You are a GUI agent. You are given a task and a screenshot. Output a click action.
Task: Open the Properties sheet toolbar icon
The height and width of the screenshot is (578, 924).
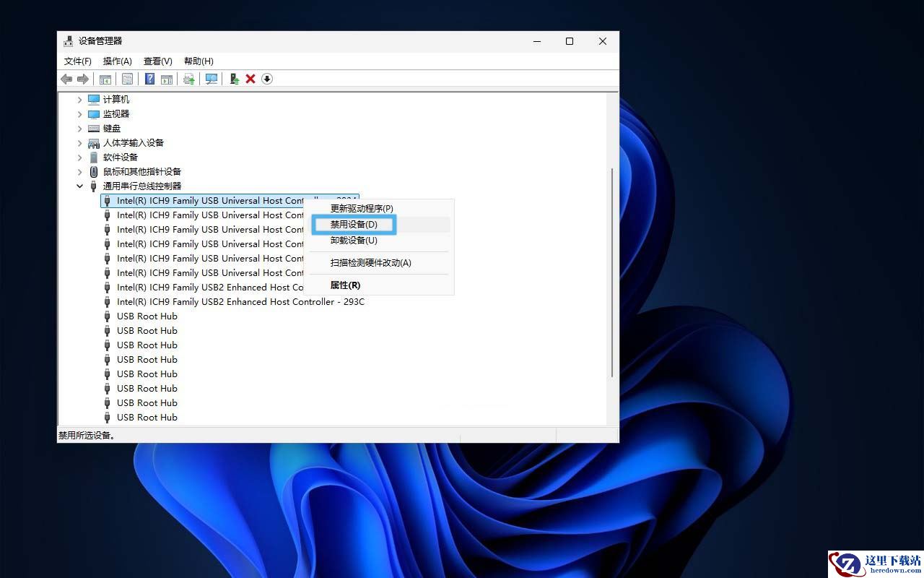click(127, 79)
